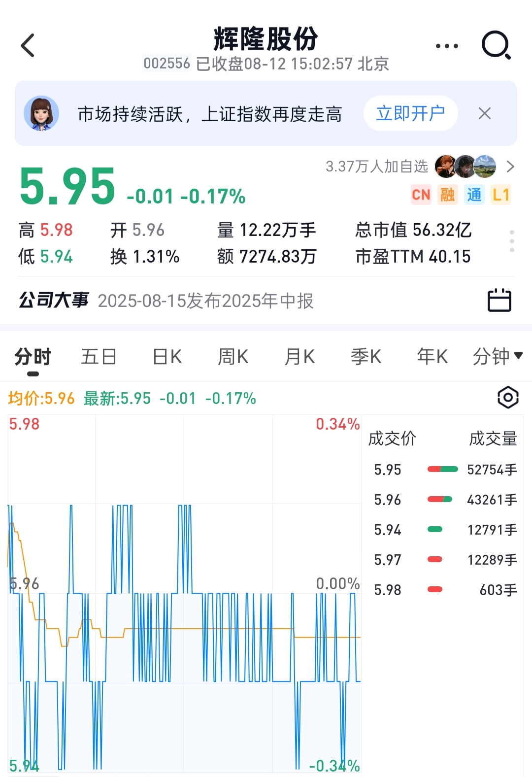Open chart settings hexagon icon
532x777 pixels.
coord(508,398)
